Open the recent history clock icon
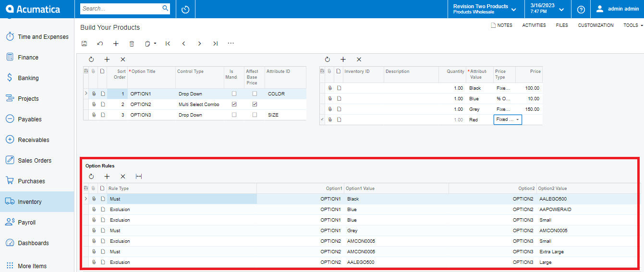Screen dimensions: 644x272 (x=185, y=9)
